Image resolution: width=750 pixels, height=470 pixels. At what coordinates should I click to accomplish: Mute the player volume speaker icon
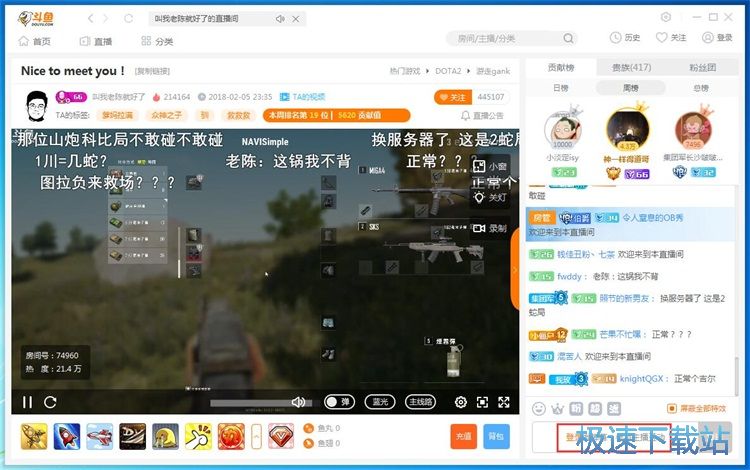click(x=298, y=402)
